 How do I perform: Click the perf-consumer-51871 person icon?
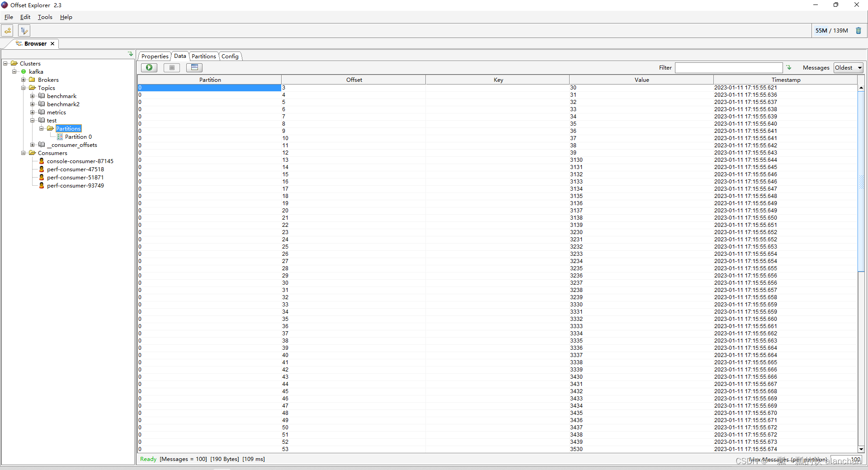42,178
